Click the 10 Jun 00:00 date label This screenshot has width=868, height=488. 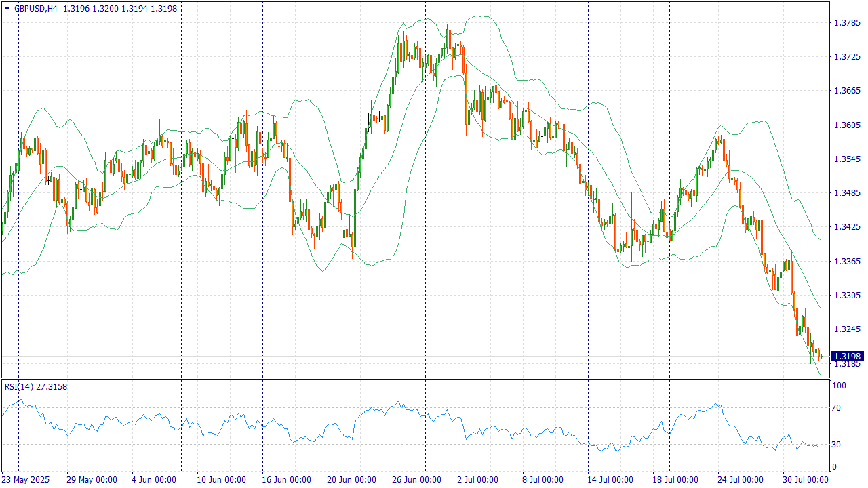(x=220, y=480)
